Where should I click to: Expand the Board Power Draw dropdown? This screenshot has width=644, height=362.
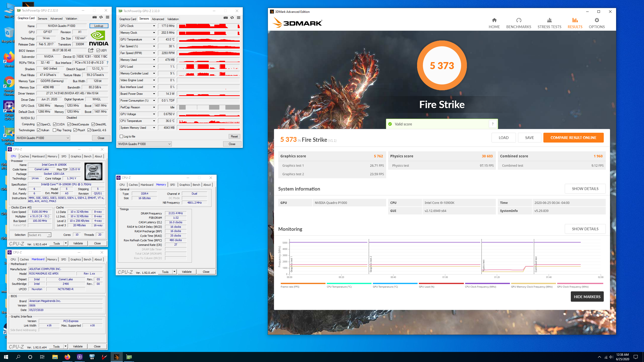tap(154, 94)
